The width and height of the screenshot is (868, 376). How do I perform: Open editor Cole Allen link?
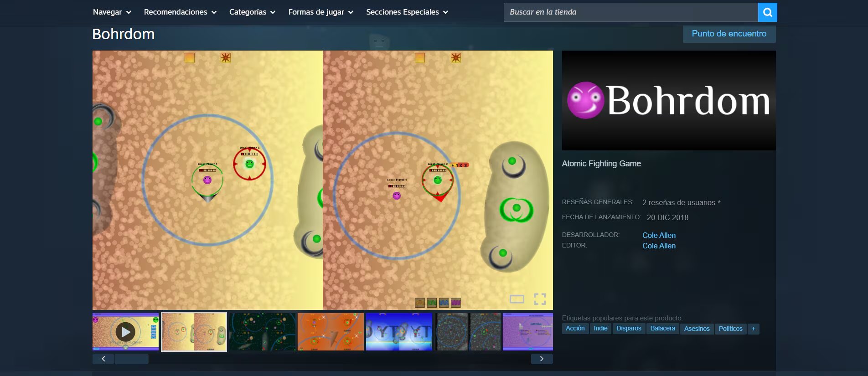tap(659, 246)
